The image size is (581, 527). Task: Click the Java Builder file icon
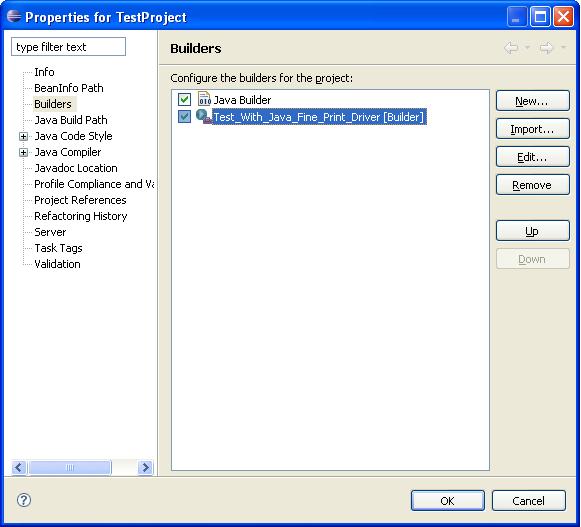[204, 99]
